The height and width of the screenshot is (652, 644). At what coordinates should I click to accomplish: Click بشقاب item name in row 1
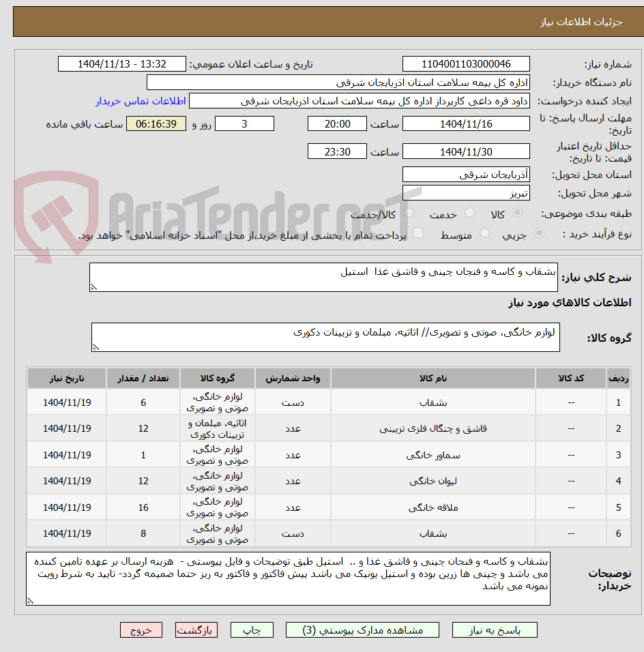coord(433,402)
